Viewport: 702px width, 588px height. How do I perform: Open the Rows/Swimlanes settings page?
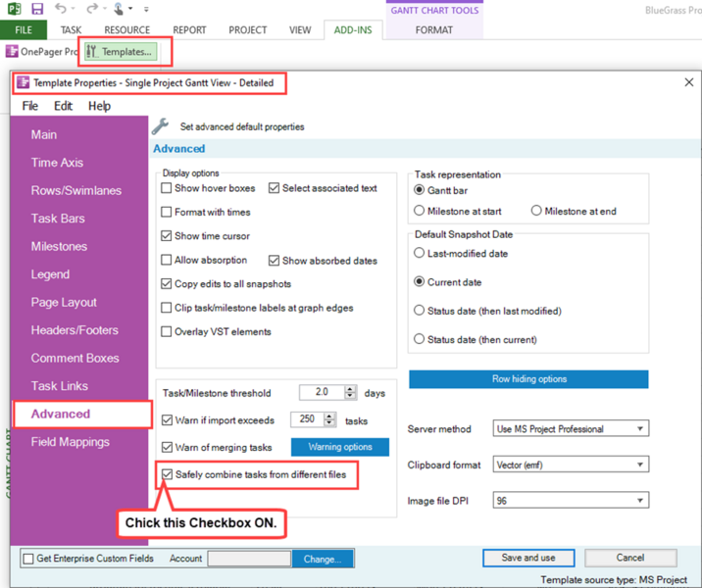76,191
